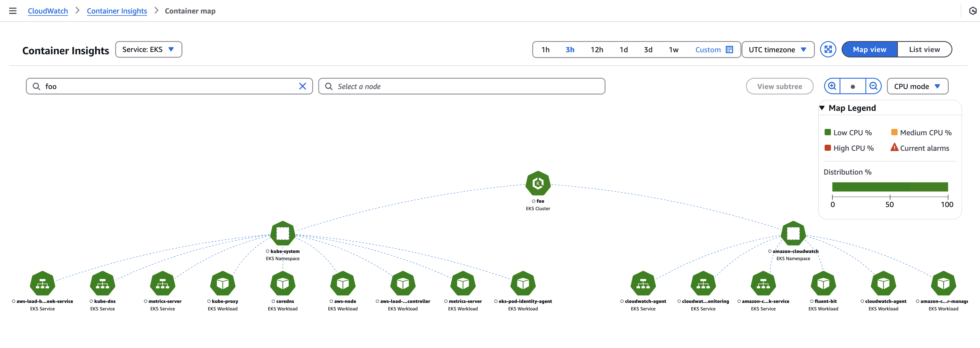
Task: Click the magnifier icon beside Select a node
Action: (329, 86)
